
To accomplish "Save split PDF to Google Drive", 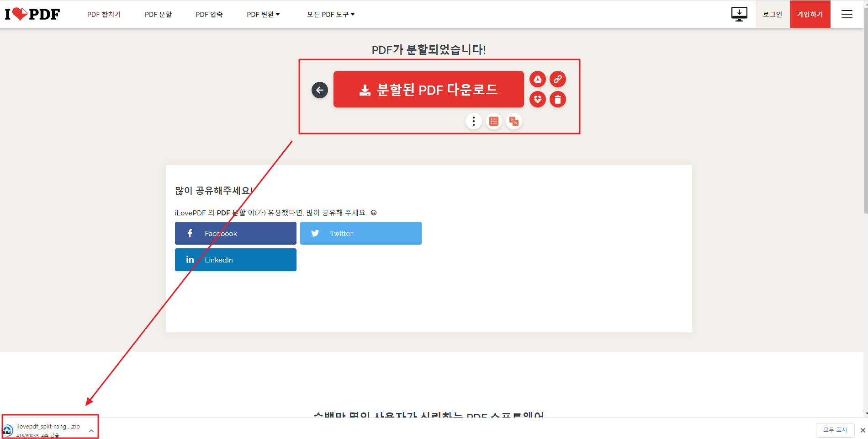I will (x=537, y=79).
